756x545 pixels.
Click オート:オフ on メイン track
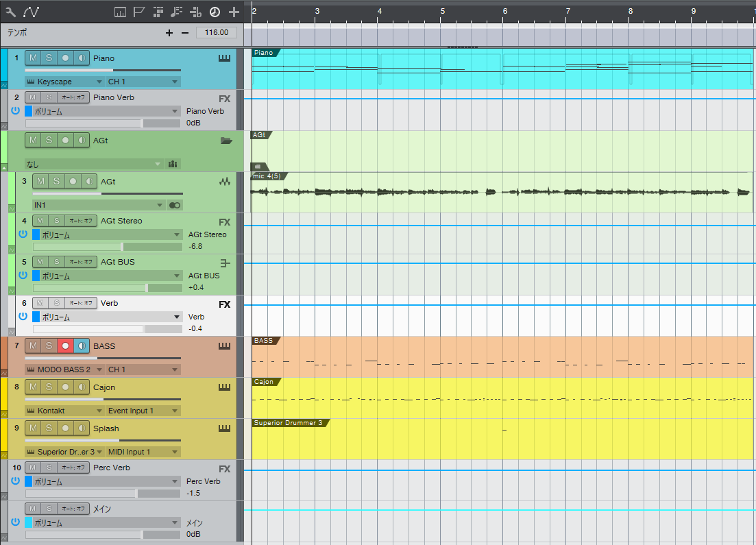pyautogui.click(x=73, y=509)
